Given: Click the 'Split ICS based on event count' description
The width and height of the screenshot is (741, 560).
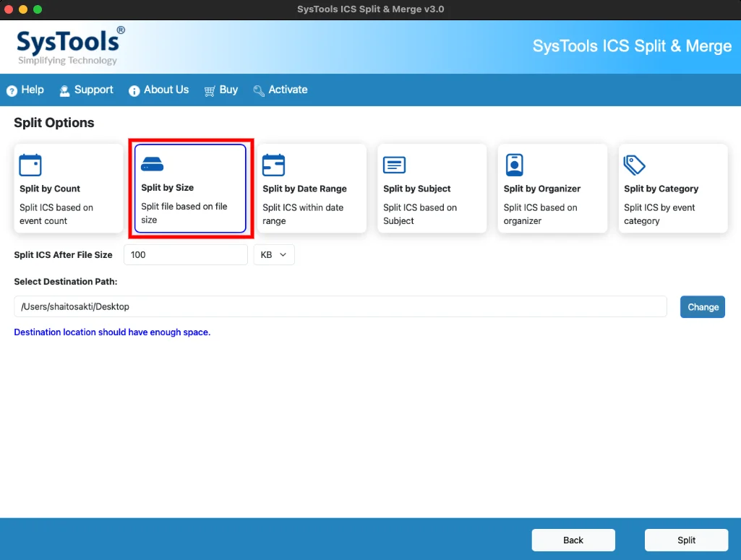Looking at the screenshot, I should (56, 214).
